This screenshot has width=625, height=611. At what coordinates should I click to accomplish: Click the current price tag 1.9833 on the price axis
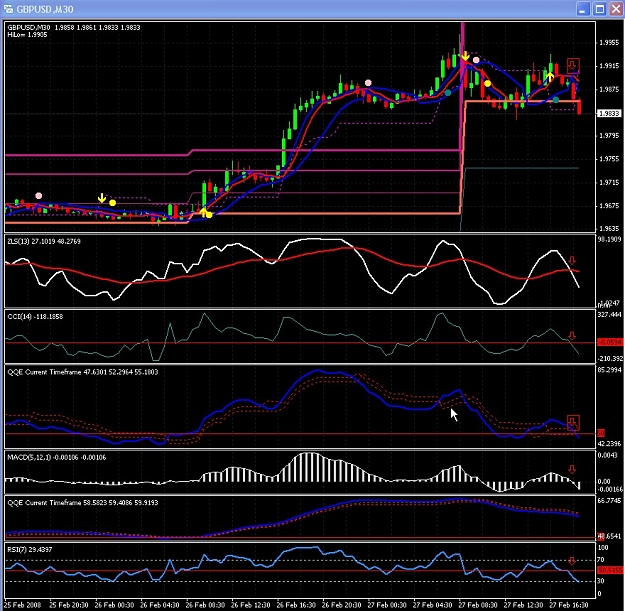coord(609,113)
